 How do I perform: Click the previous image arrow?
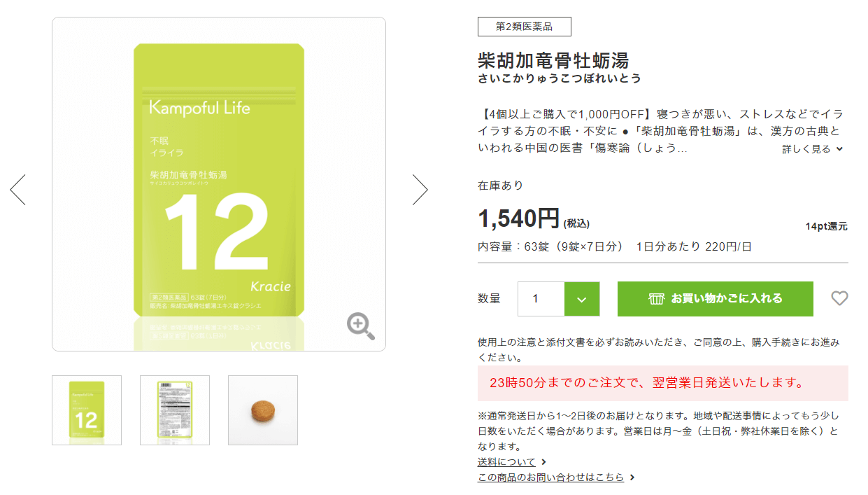[x=17, y=190]
